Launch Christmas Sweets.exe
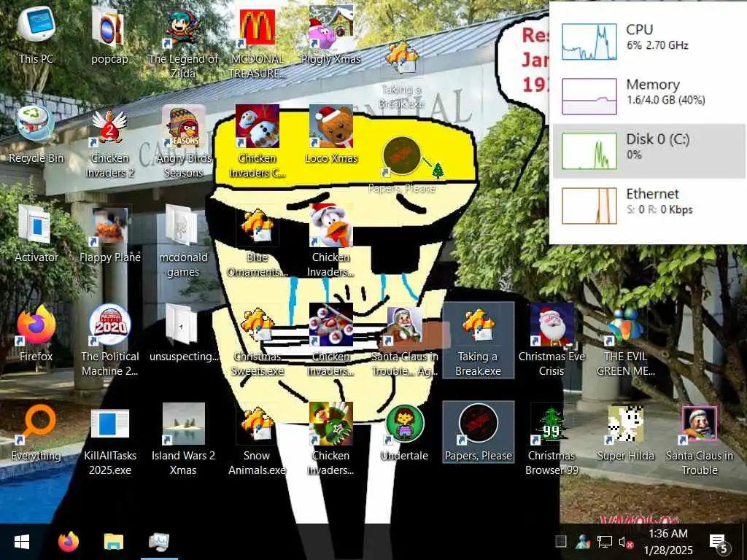Image resolution: width=747 pixels, height=560 pixels. pos(258,340)
